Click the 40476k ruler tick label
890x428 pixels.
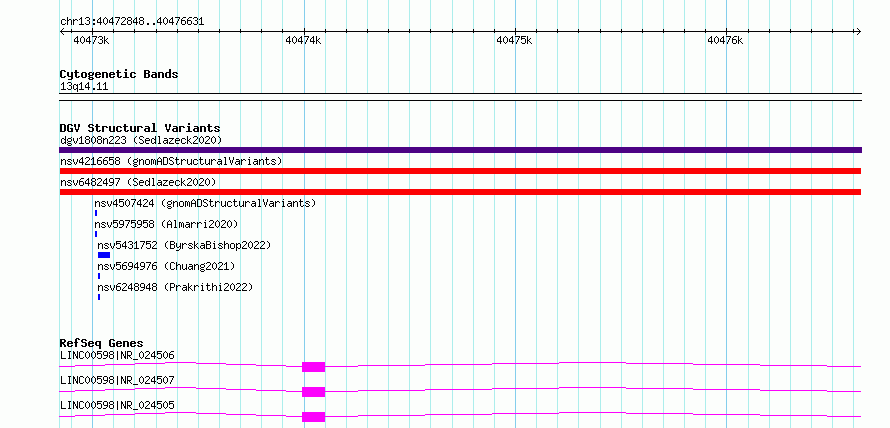click(725, 40)
